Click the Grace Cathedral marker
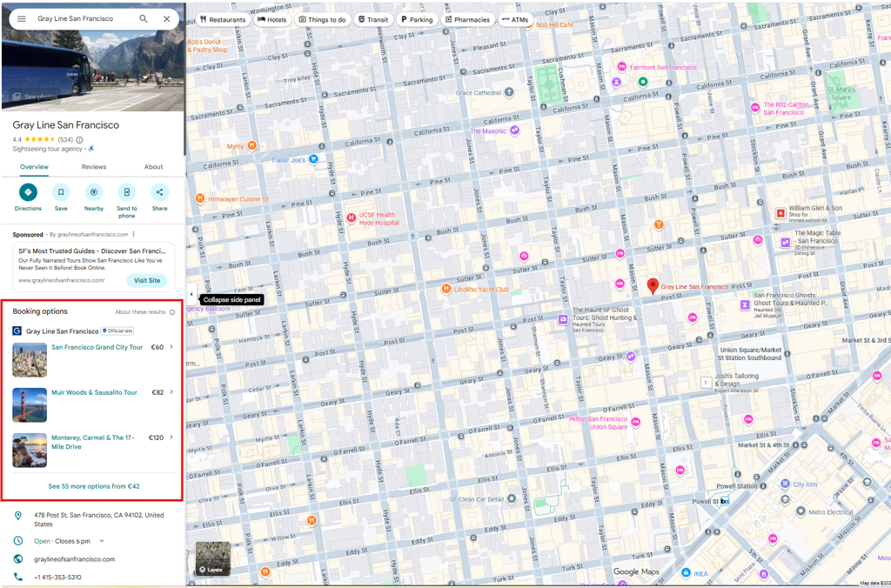 pos(509,92)
